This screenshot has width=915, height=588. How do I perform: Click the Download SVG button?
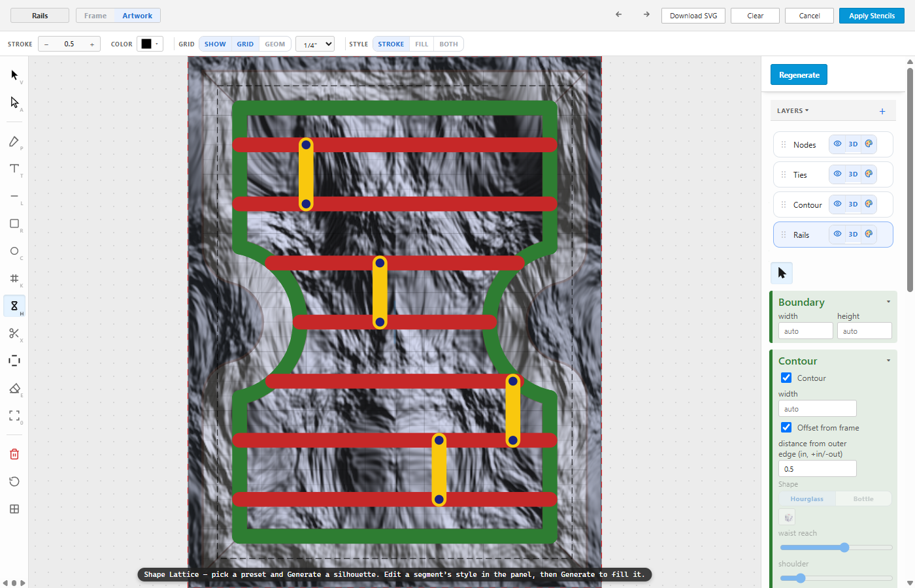tap(693, 16)
